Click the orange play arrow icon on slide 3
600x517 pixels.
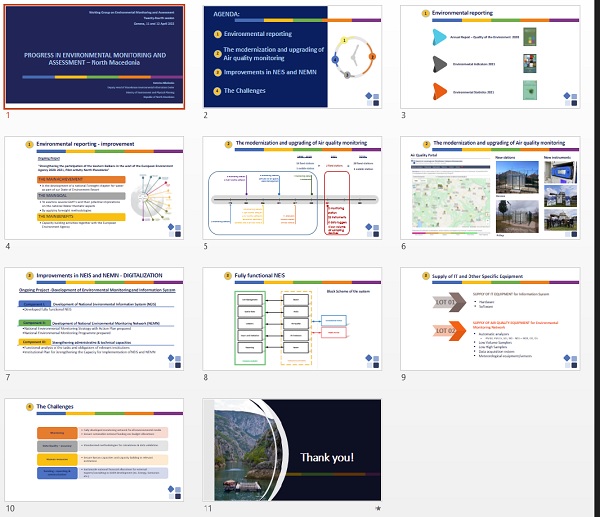coord(440,91)
